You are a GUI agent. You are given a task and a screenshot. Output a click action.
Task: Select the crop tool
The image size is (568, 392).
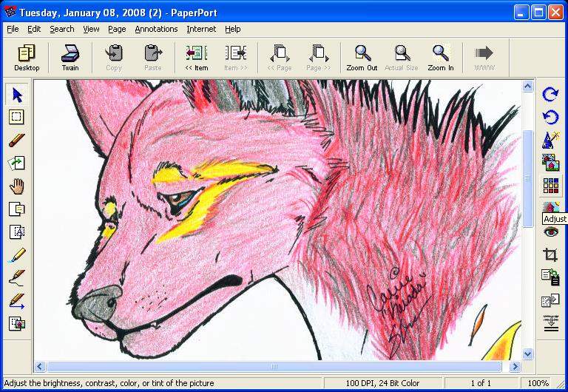pyautogui.click(x=550, y=254)
